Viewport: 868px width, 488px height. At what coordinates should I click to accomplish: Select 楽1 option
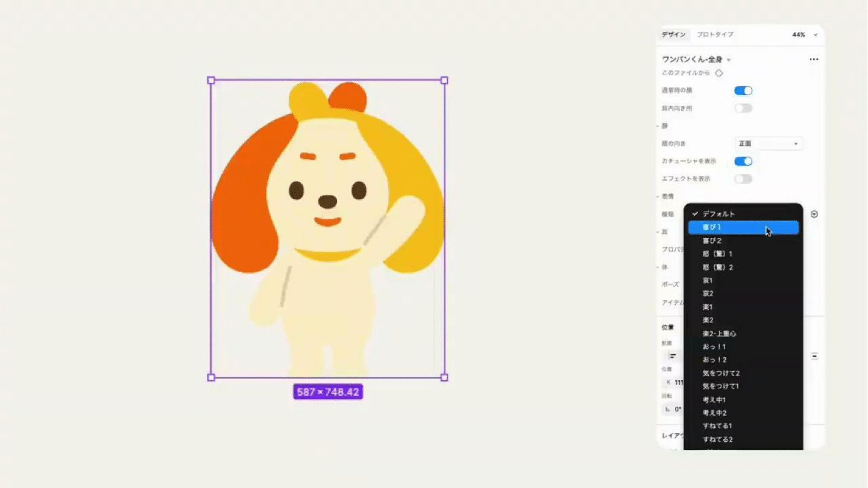[x=743, y=307]
